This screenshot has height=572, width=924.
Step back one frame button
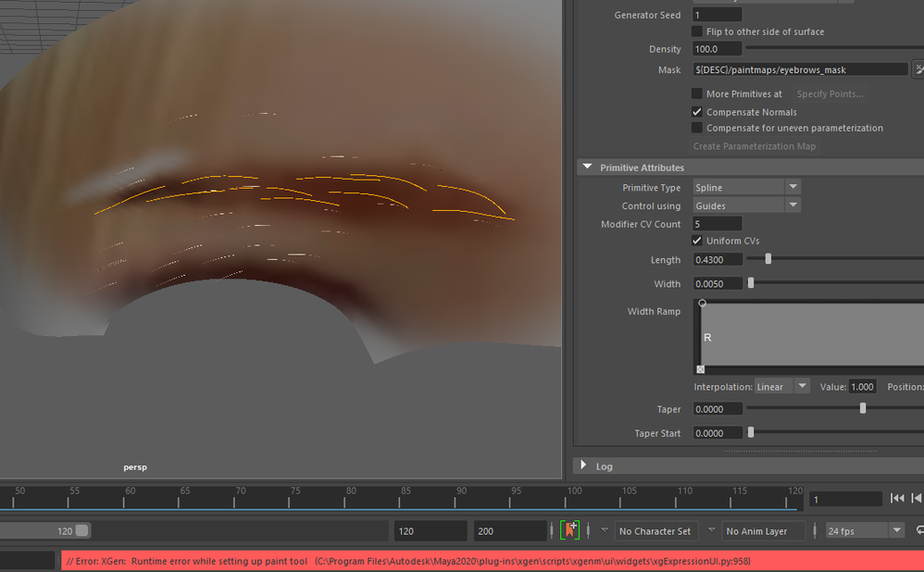pyautogui.click(x=917, y=498)
